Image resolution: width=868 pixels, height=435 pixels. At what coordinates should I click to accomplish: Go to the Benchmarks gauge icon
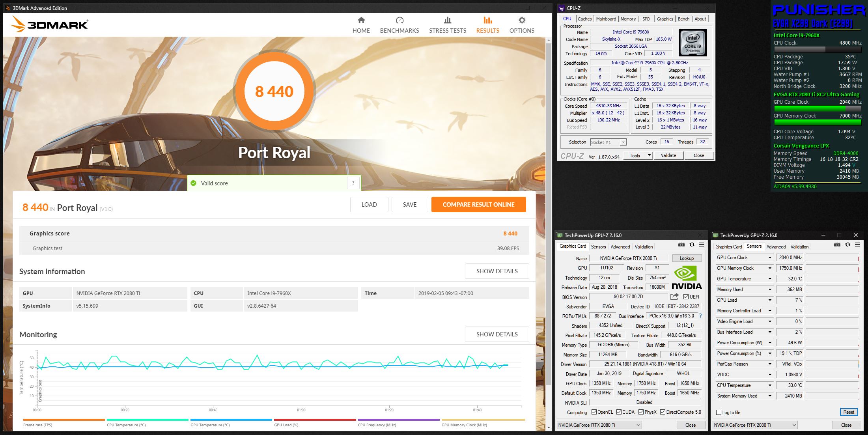click(x=399, y=21)
